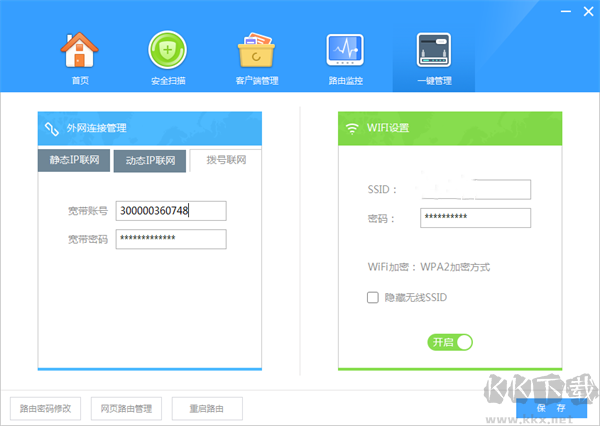This screenshot has height=426, width=600.
Task: Switch to the 动态IP联网 tab
Action: pyautogui.click(x=150, y=161)
